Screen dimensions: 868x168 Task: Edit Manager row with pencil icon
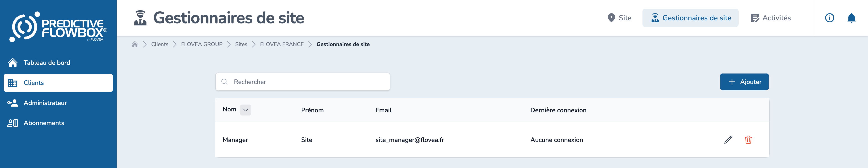click(728, 140)
